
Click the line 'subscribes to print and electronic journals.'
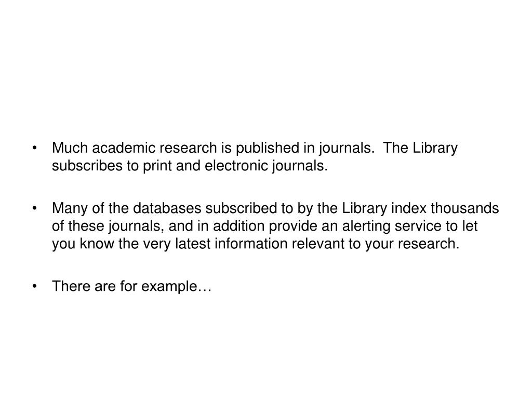[x=190, y=166]
